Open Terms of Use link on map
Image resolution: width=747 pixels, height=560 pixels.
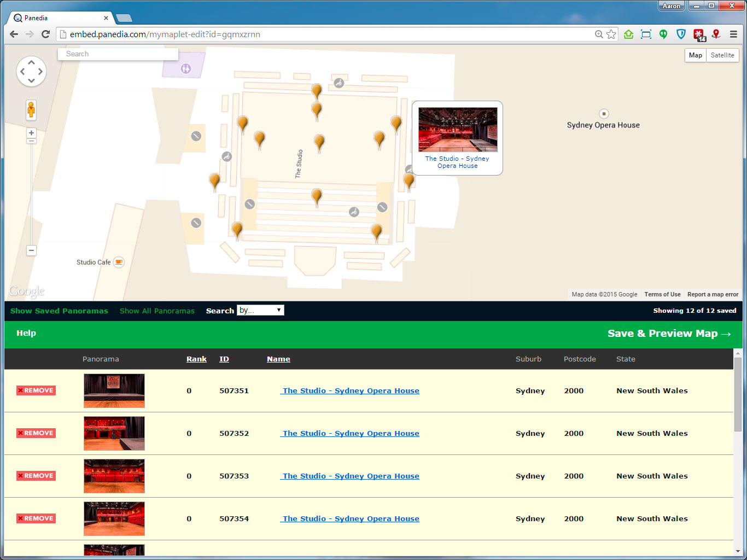click(662, 294)
